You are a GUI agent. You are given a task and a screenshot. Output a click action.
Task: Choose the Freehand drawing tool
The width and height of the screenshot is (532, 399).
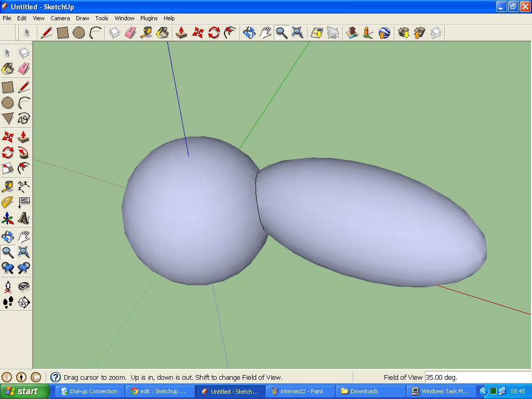click(24, 118)
